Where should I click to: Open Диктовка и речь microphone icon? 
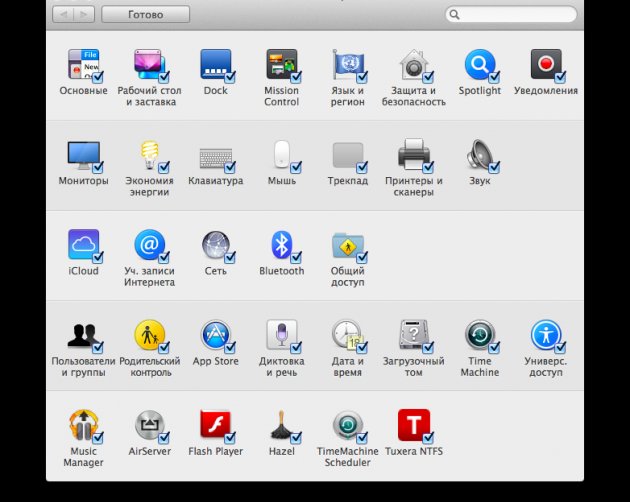coord(282,334)
